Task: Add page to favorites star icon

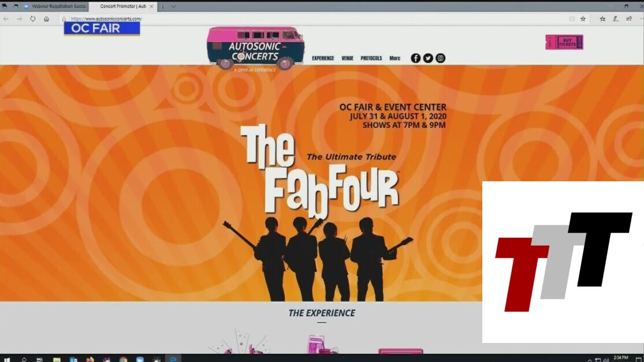Action: [x=583, y=18]
